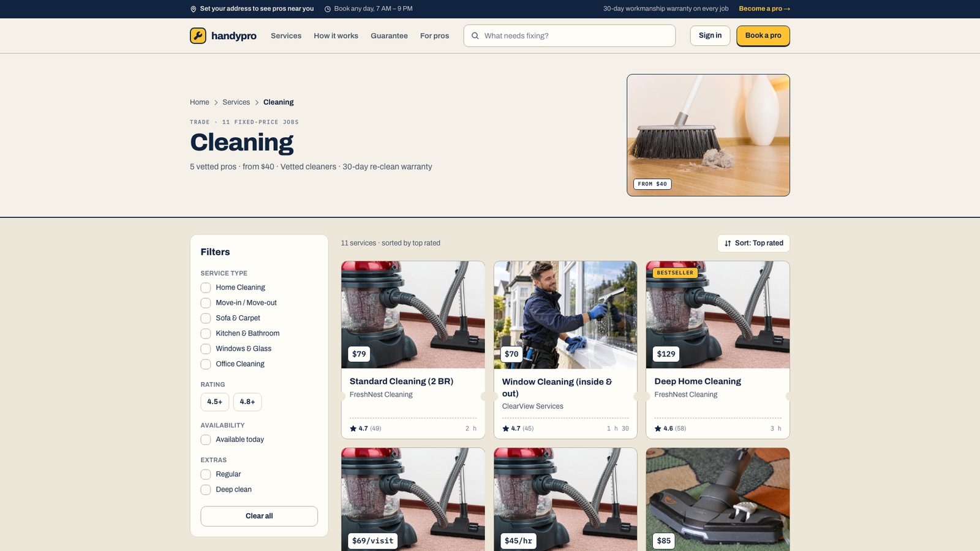Open the Guarantee page
980x551 pixels.
point(389,36)
